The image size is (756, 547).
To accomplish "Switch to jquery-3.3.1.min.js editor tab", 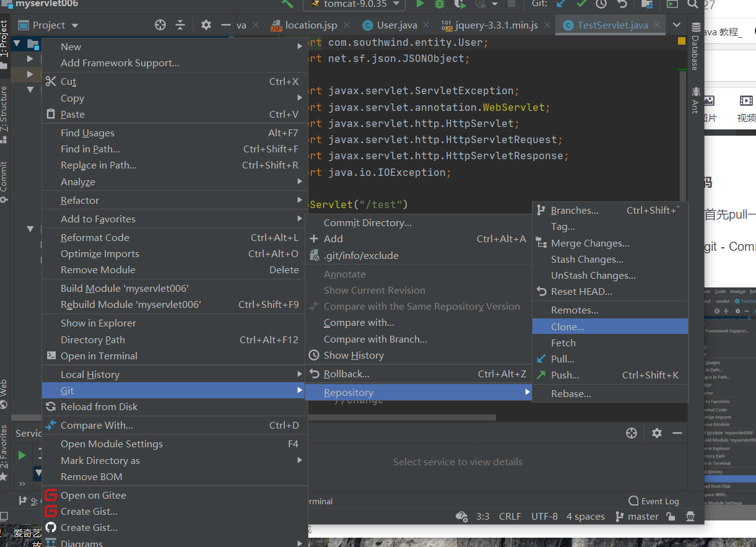I will click(x=496, y=25).
